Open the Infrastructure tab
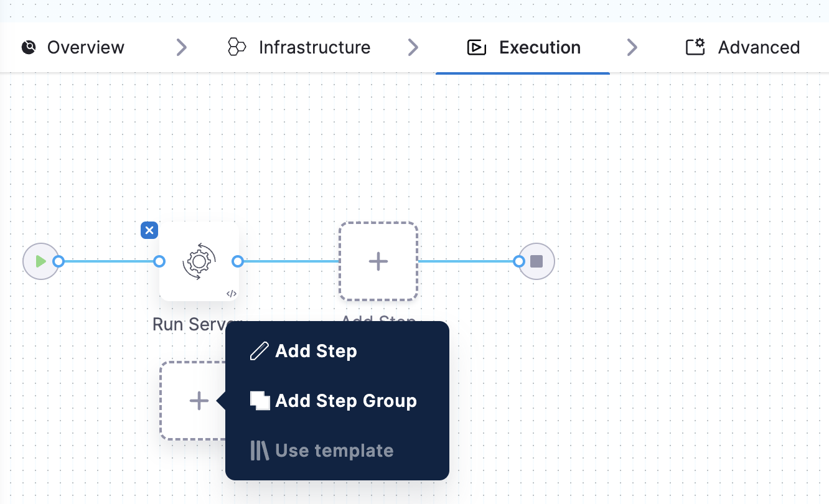829x504 pixels. 299,47
